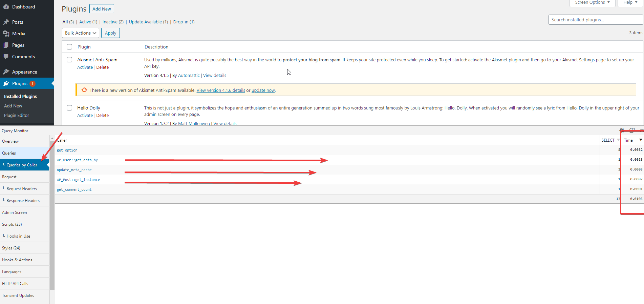The width and height of the screenshot is (644, 304).
Task: Check the Hello Dolly plugin checkbox
Action: tap(69, 108)
